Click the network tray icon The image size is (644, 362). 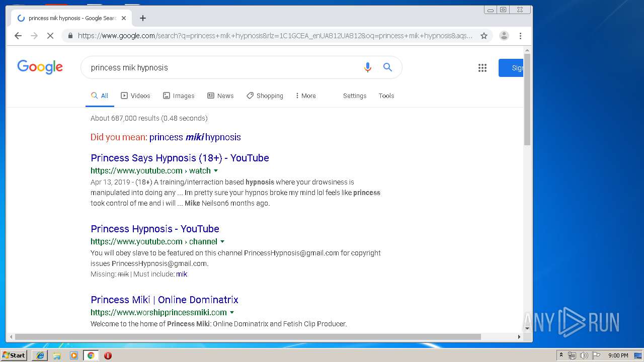572,355
